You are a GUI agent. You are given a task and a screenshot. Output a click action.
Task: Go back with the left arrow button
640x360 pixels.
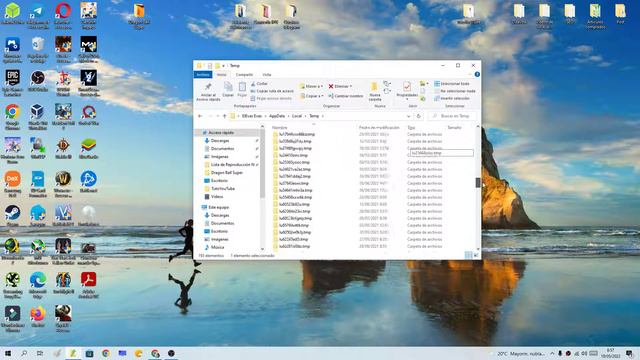(x=200, y=116)
